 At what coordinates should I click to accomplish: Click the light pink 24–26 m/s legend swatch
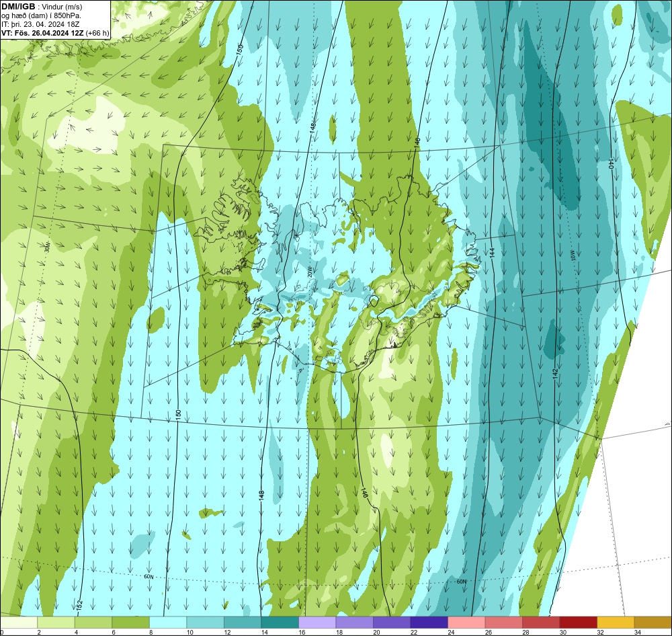tap(466, 623)
